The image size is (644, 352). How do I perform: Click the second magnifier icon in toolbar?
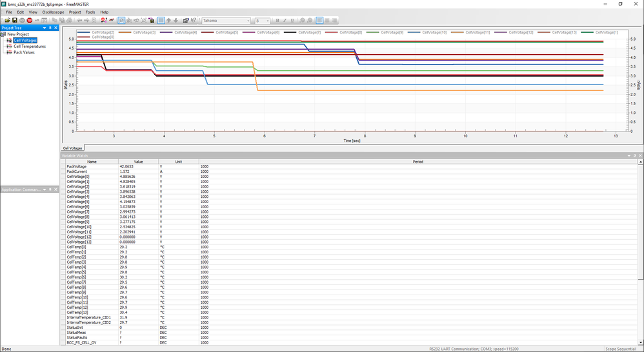click(x=143, y=20)
